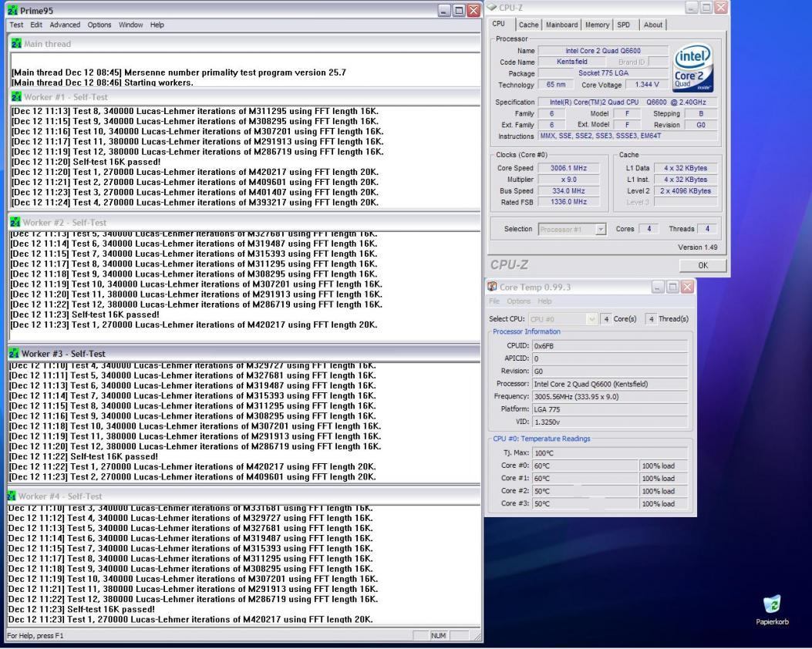Click the Core #1 temperature 60°C
812x649 pixels.
pos(585,478)
